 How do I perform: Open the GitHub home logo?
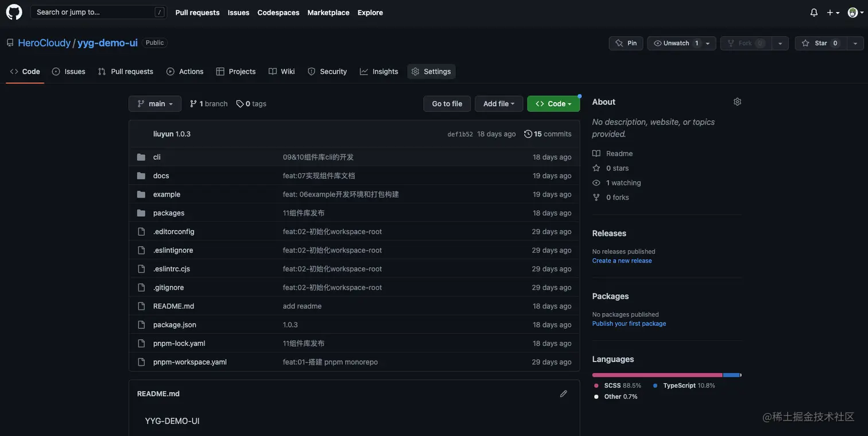(x=14, y=12)
